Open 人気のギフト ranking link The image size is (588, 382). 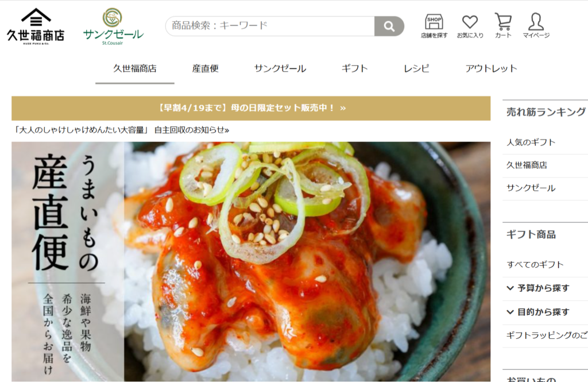pyautogui.click(x=531, y=142)
